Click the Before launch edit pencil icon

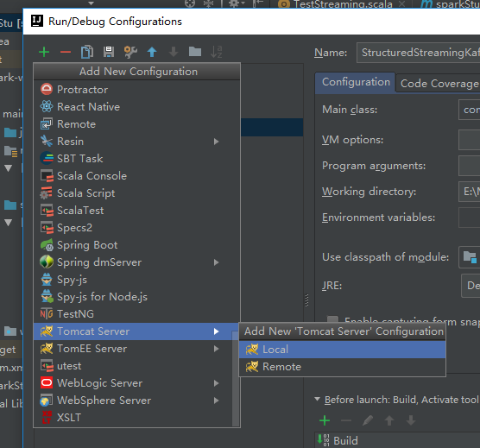[368, 420]
